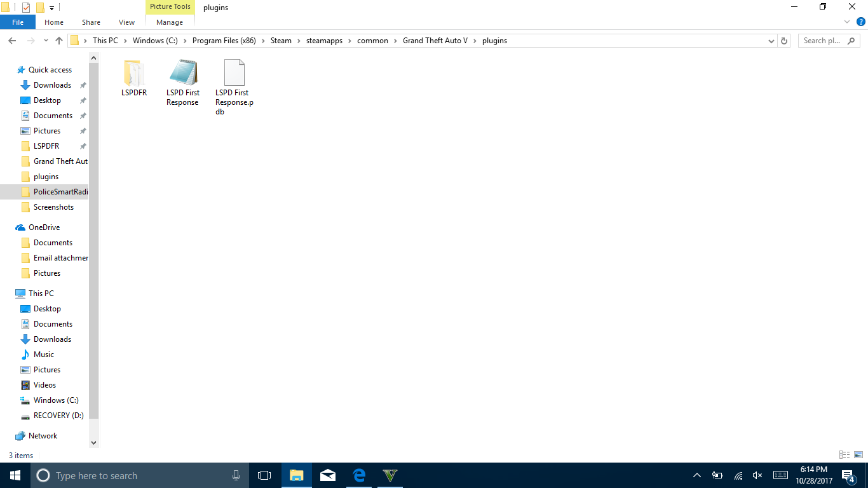This screenshot has height=488, width=868.
Task: Click microphone icon in search box
Action: coord(236,475)
